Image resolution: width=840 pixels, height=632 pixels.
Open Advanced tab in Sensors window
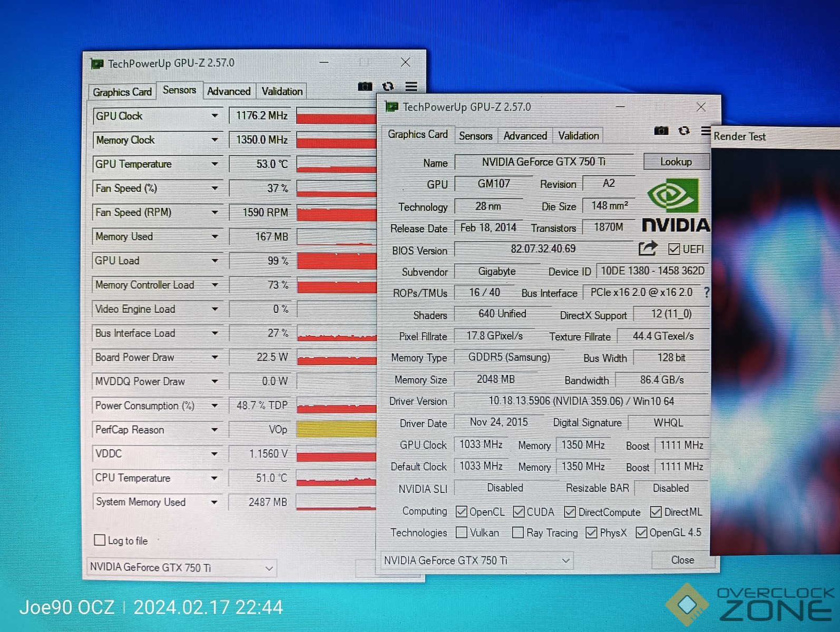229,92
